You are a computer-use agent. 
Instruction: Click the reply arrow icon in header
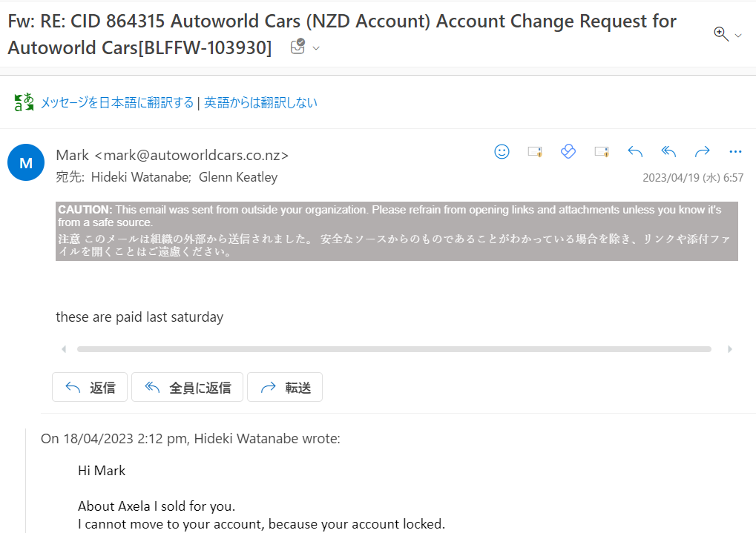635,152
